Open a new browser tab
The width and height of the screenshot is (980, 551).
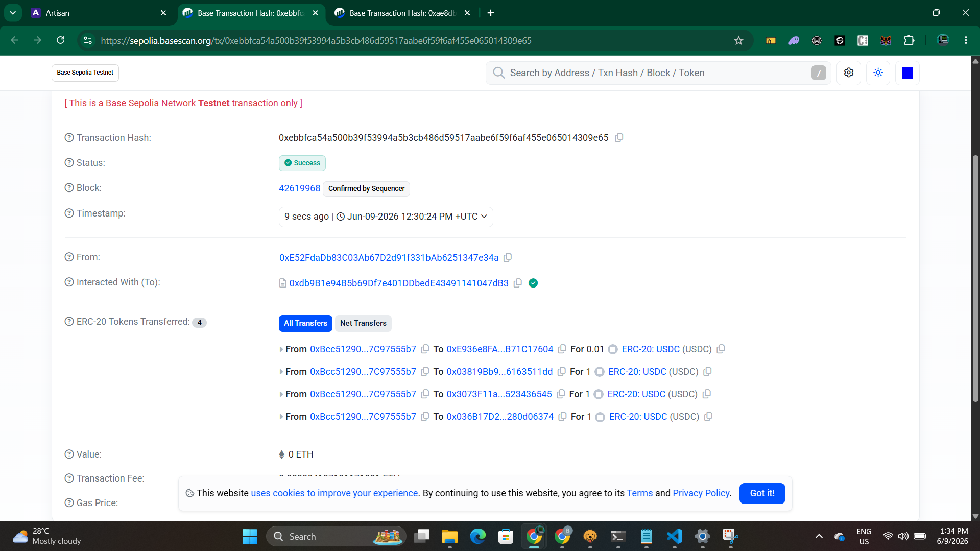[x=491, y=13]
